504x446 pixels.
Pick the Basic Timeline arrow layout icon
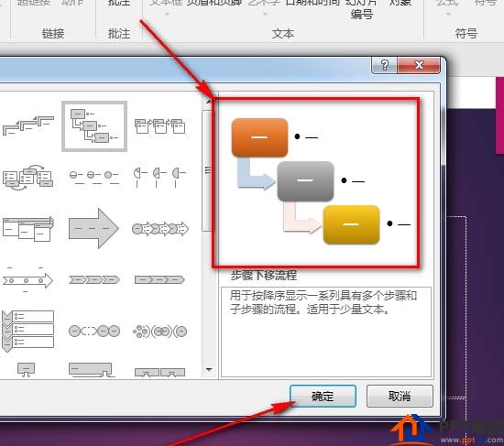(x=27, y=280)
